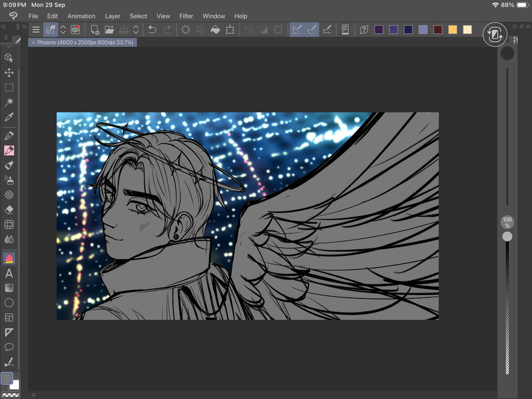532x399 pixels.
Task: Select the Liquify droplet tool
Action: [9, 239]
